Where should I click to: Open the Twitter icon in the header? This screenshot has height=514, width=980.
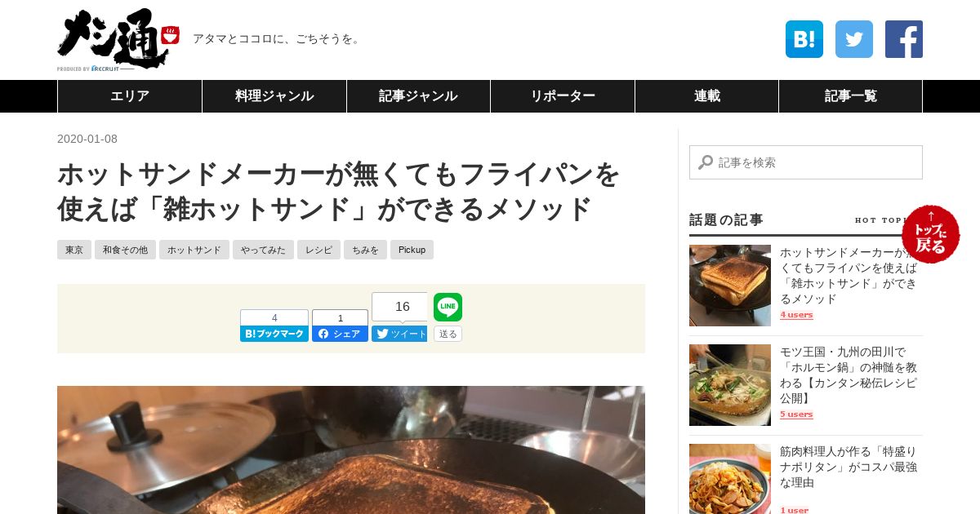point(854,39)
